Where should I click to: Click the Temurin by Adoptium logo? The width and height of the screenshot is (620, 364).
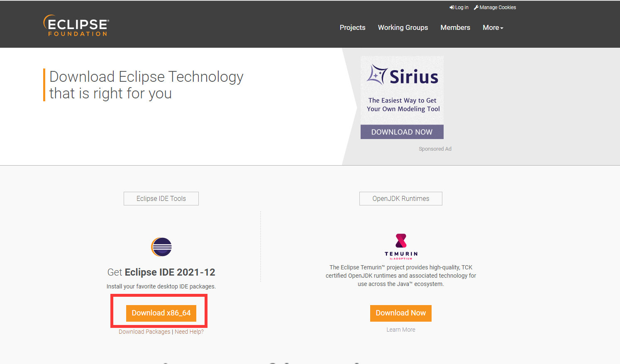(401, 247)
